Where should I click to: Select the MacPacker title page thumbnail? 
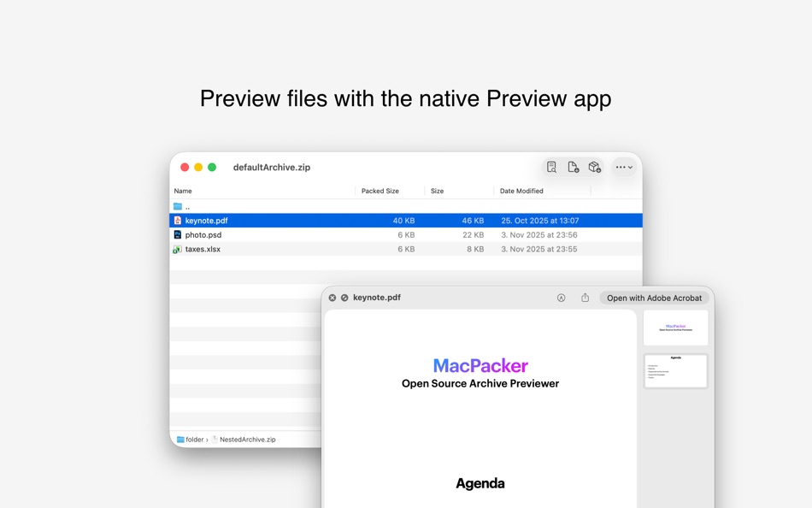click(x=675, y=327)
